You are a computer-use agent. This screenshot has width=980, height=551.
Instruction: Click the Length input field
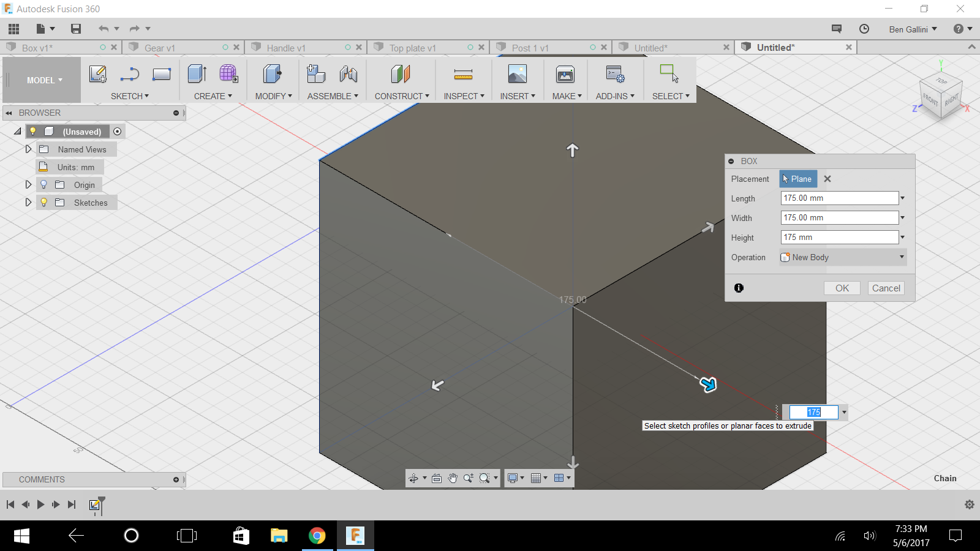click(x=840, y=198)
